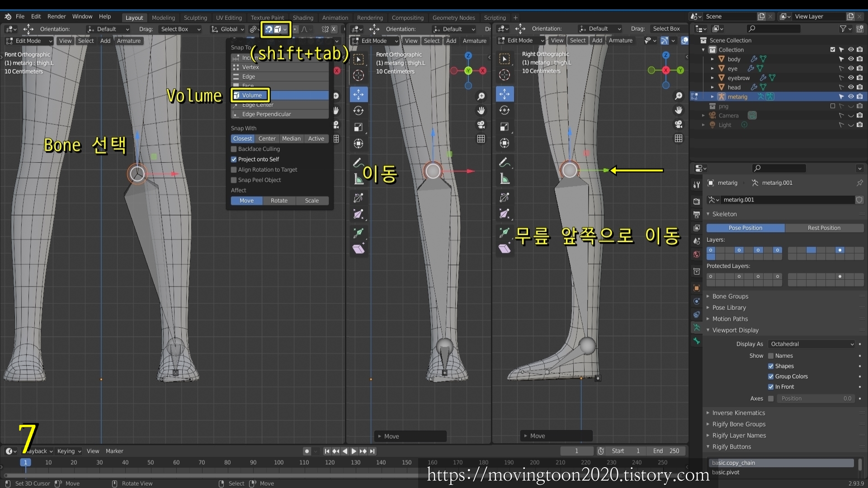Uncheck Group Colors option
The height and width of the screenshot is (488, 868).
(771, 376)
